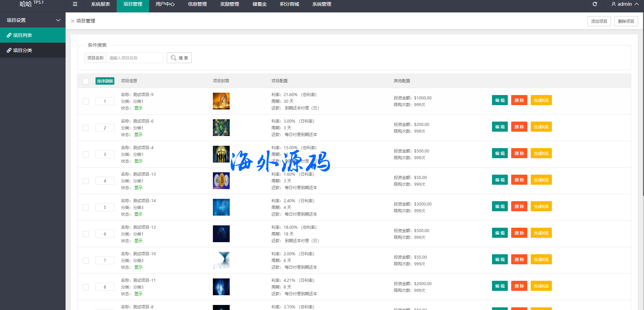Open the admin account dropdown arrow
Viewport: 644px width, 310px height.
point(637,4)
